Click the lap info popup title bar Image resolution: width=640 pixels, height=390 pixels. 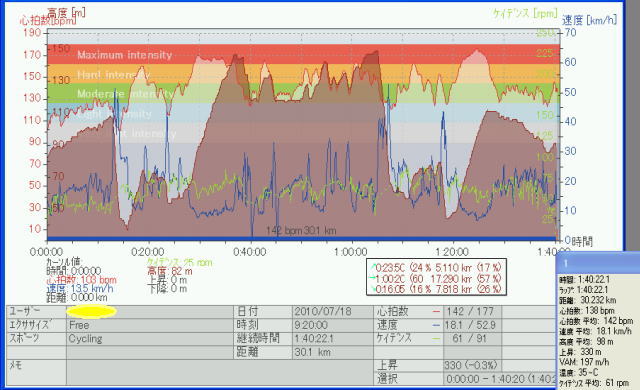point(598,263)
